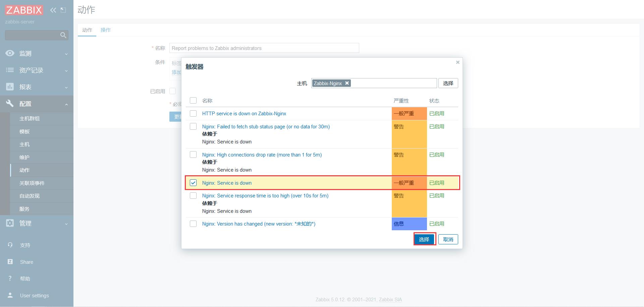Image resolution: width=644 pixels, height=307 pixels.
Task: Collapse the 配置 menu section
Action: [x=37, y=104]
